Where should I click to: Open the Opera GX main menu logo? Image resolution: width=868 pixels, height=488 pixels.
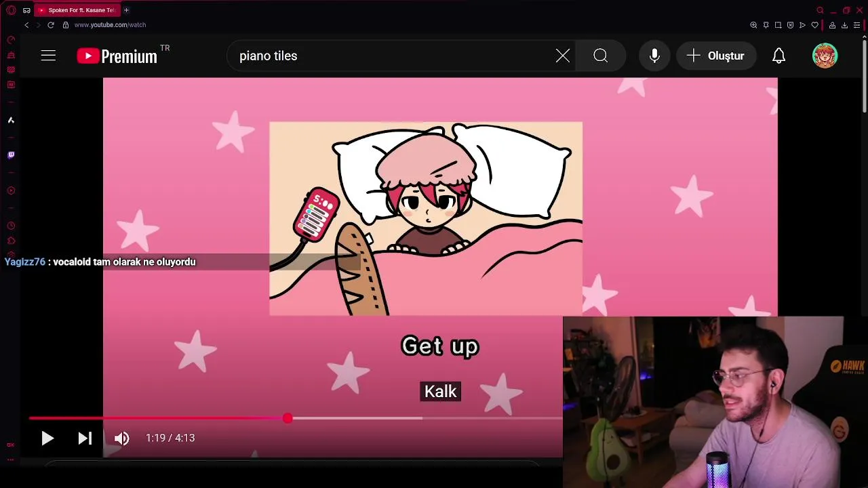coord(11,10)
